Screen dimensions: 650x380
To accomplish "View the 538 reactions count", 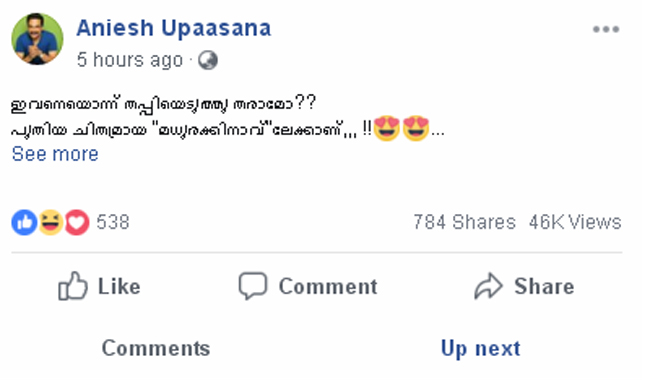I will (x=113, y=222).
